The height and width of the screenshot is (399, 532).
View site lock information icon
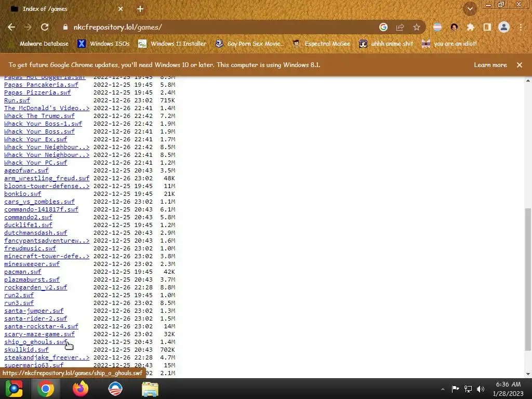click(x=65, y=27)
